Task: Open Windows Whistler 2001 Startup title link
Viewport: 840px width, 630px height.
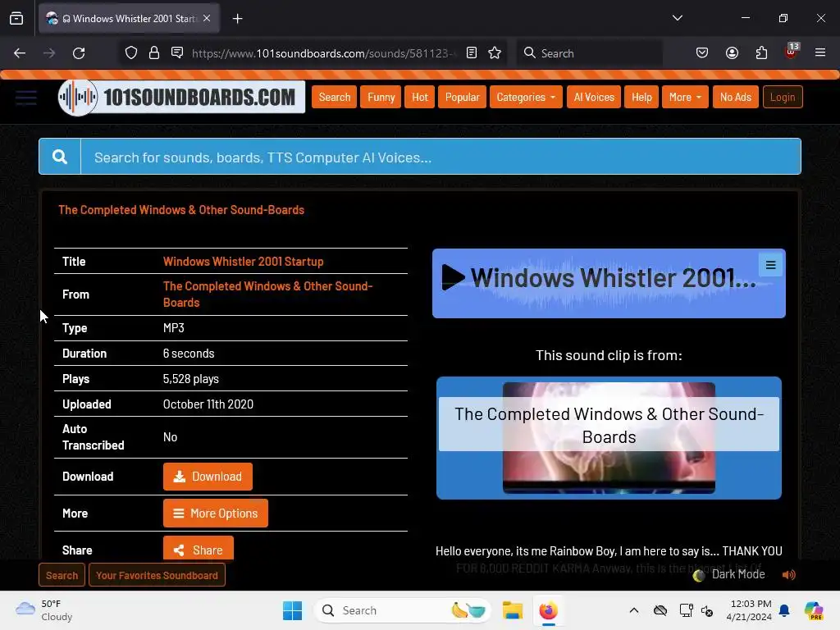Action: [x=243, y=262]
